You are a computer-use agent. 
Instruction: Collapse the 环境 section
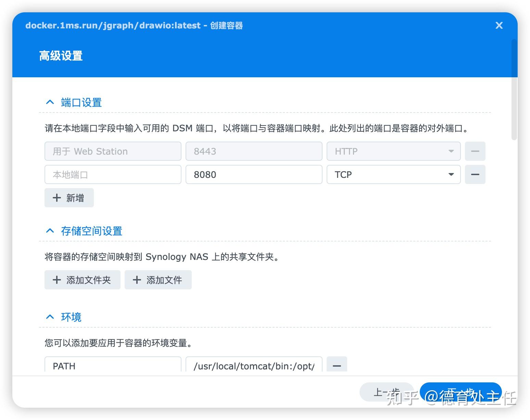[50, 316]
